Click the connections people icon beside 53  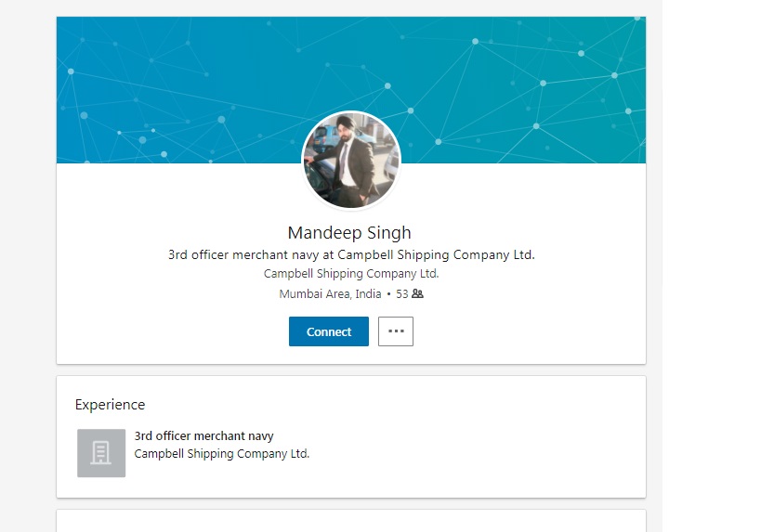(417, 294)
